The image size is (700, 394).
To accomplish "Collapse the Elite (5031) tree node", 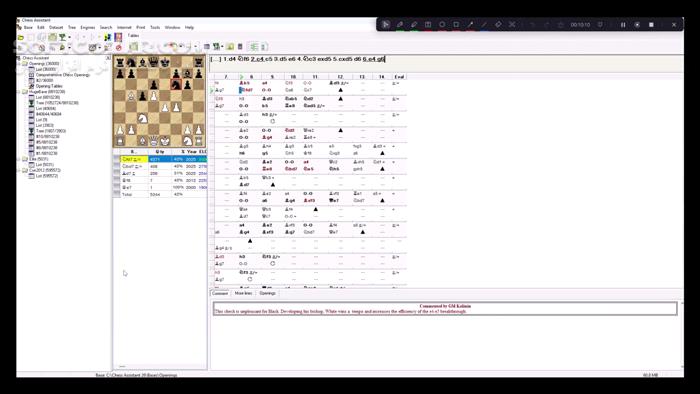I will click(19, 159).
